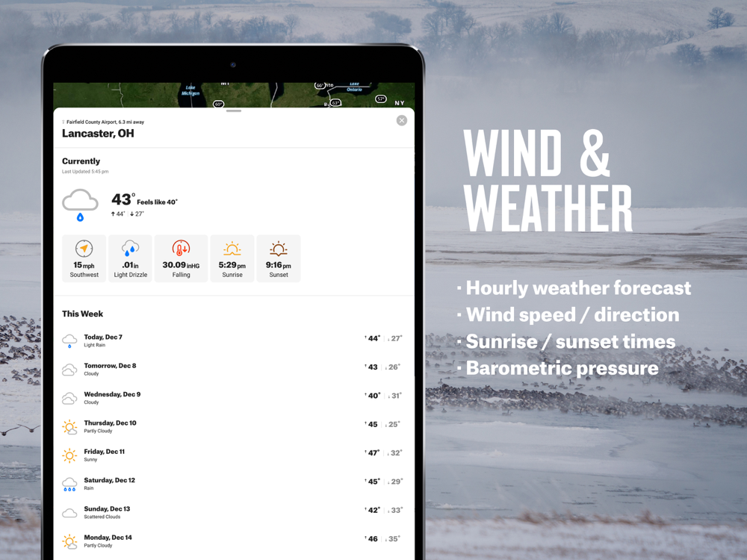Open the 9:16 pm Sunset card
This screenshot has height=560, width=747.
tap(278, 258)
